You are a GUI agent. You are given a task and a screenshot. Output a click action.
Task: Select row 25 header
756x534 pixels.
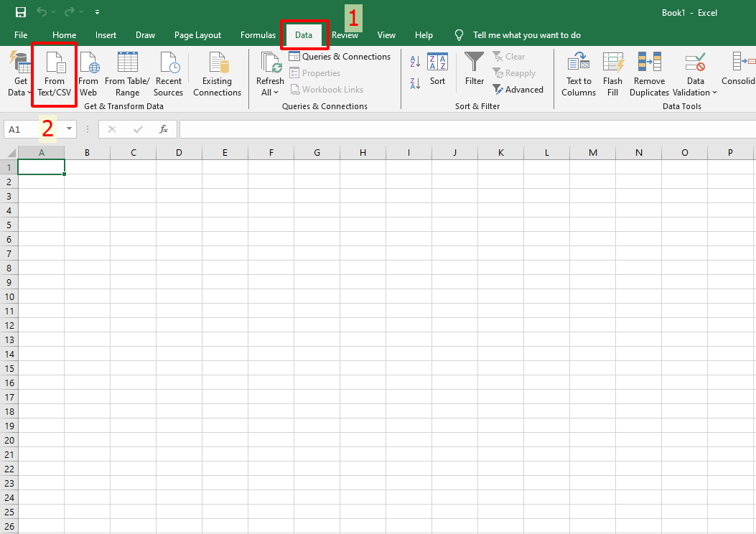(x=9, y=512)
